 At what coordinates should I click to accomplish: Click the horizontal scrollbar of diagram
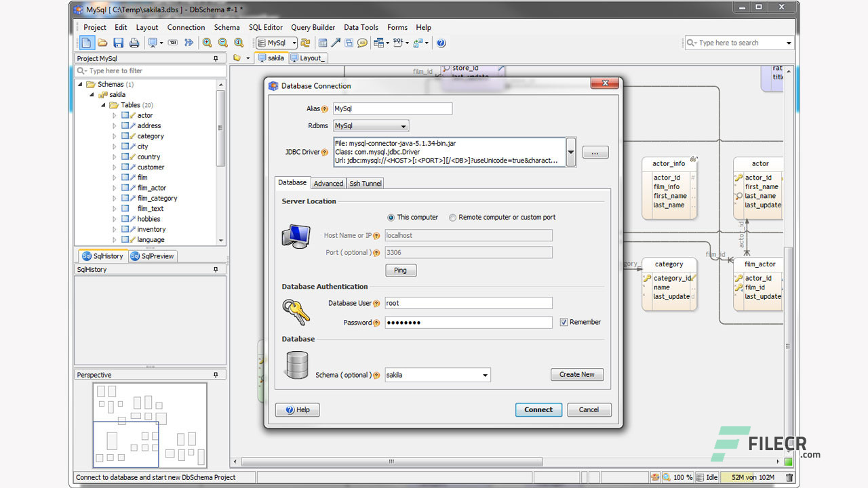coord(391,462)
